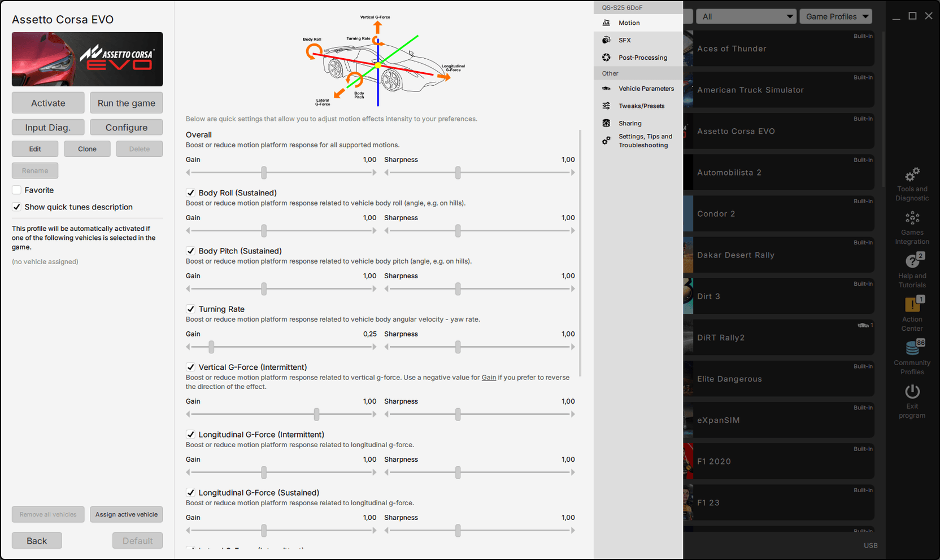
Task: Open Tweaks/Presets section
Action: [x=638, y=106]
